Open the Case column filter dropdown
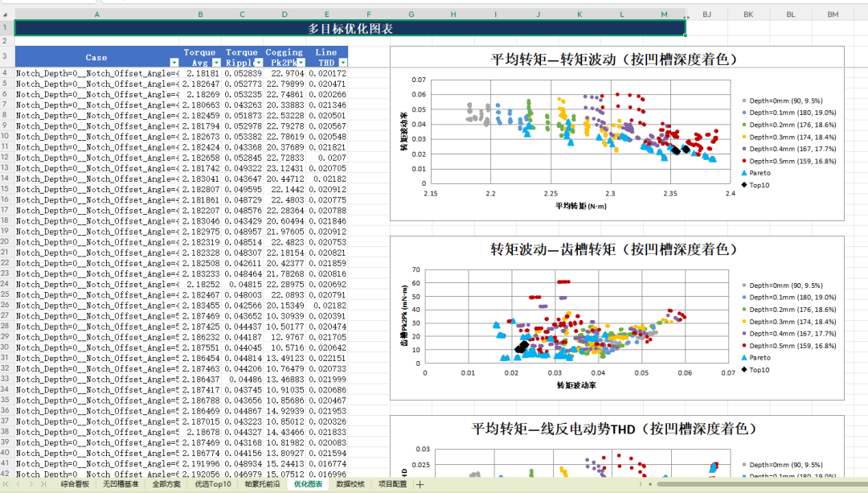Screen dimensions: 868x493 coord(174,63)
